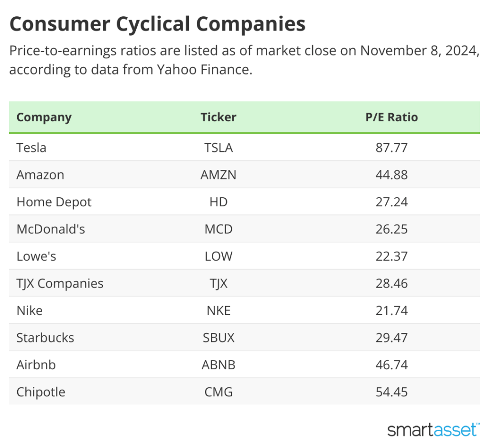The height and width of the screenshot is (448, 489).
Task: Select the Amazon company cell
Action: click(40, 175)
